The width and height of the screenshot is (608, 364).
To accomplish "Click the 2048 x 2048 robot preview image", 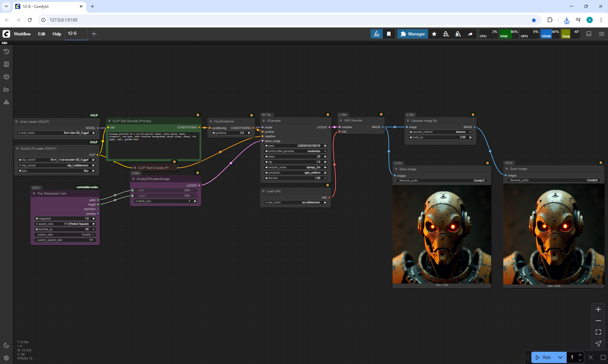I will tap(554, 234).
